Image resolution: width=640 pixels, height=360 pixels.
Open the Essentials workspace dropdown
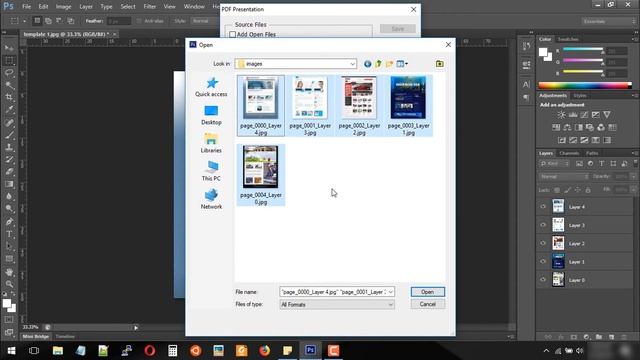pos(609,21)
